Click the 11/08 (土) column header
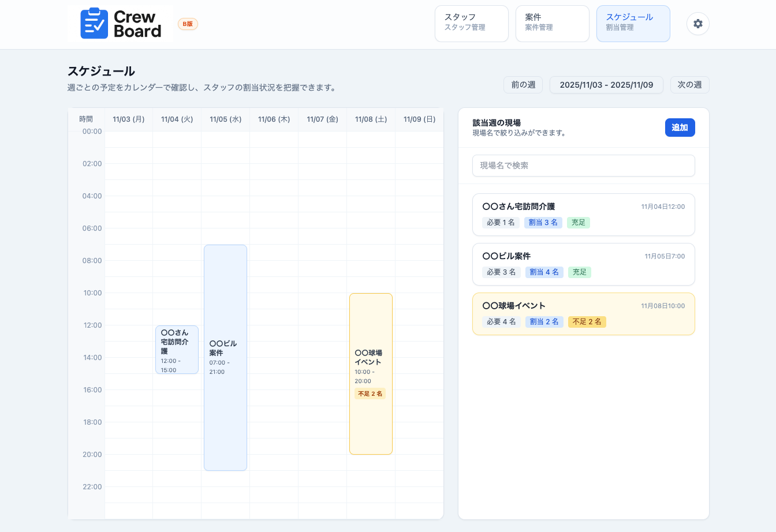 point(371,119)
